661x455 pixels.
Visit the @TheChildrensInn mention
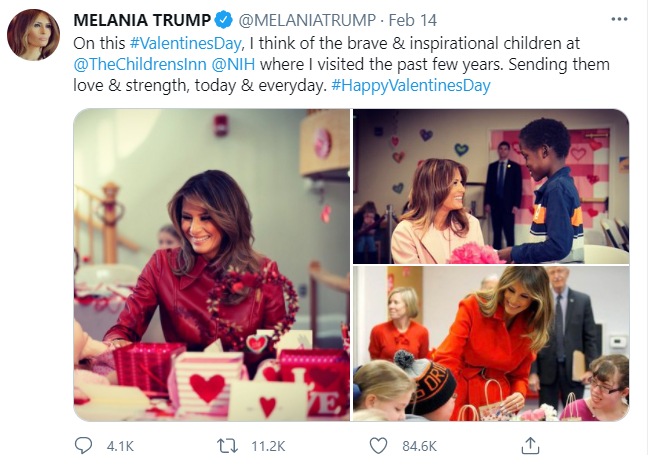pos(138,63)
